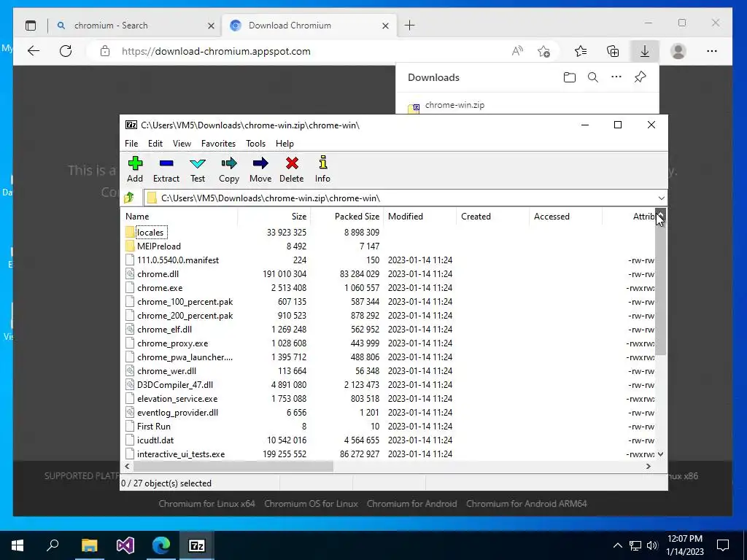Click the taskbar search icon
Screen dimensions: 747x560
[53, 545]
